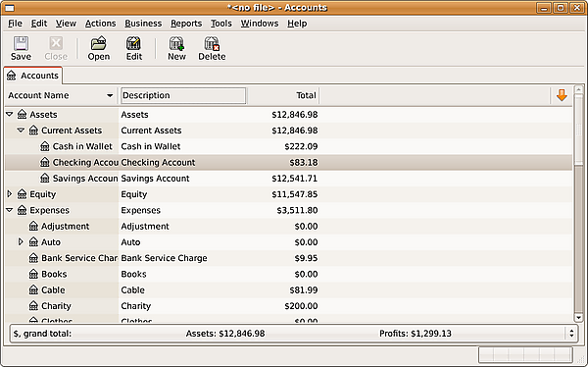Click the orange down-arrow column options icon
The image size is (588, 367).
[562, 95]
